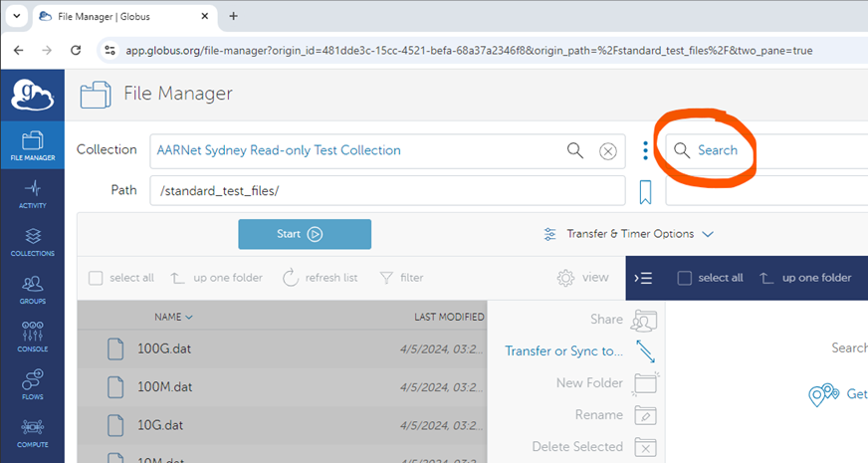Viewport: 868px width, 463px height.
Task: Reload the browser page
Action: 76,51
